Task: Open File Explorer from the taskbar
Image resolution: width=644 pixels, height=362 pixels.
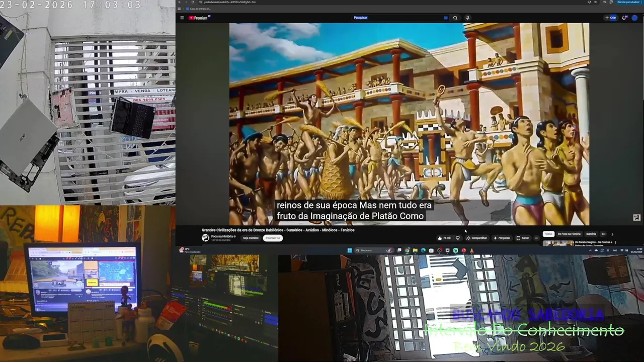Action: [415, 250]
